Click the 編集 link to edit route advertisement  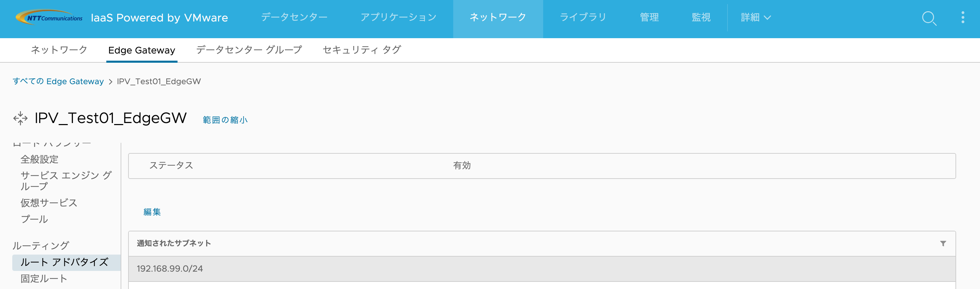[x=152, y=212]
